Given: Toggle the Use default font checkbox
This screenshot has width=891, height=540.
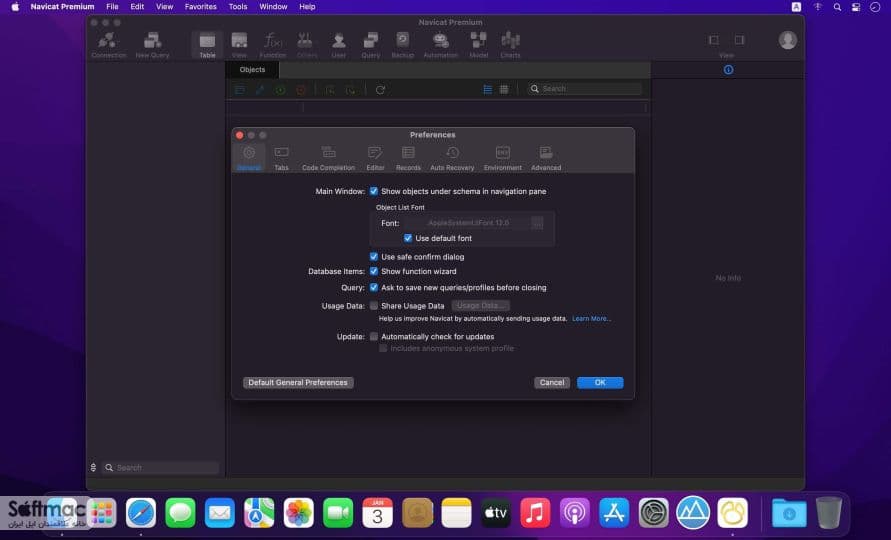Looking at the screenshot, I should coord(408,238).
